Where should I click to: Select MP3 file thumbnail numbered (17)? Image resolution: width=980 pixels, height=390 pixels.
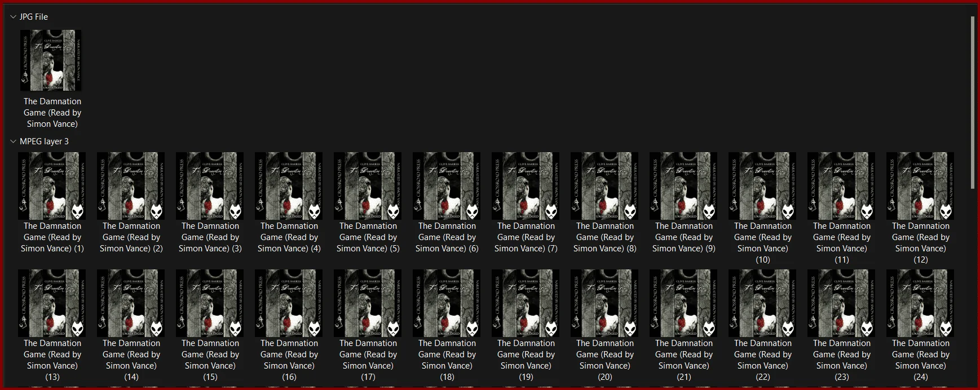368,303
